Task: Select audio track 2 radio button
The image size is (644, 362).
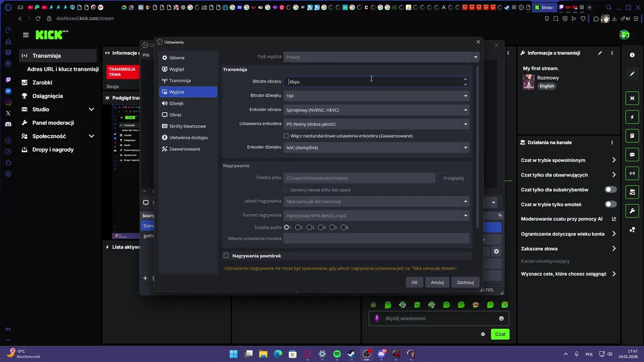Action: click(298, 227)
